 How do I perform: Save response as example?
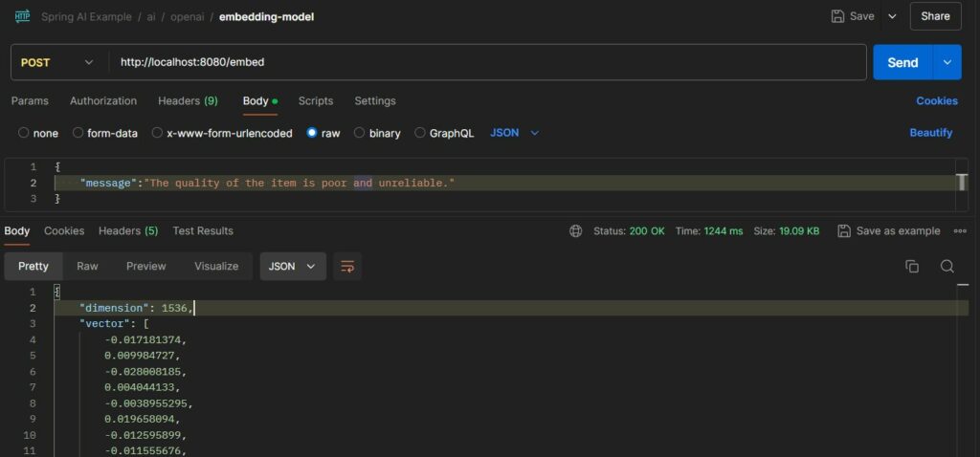[x=888, y=231]
